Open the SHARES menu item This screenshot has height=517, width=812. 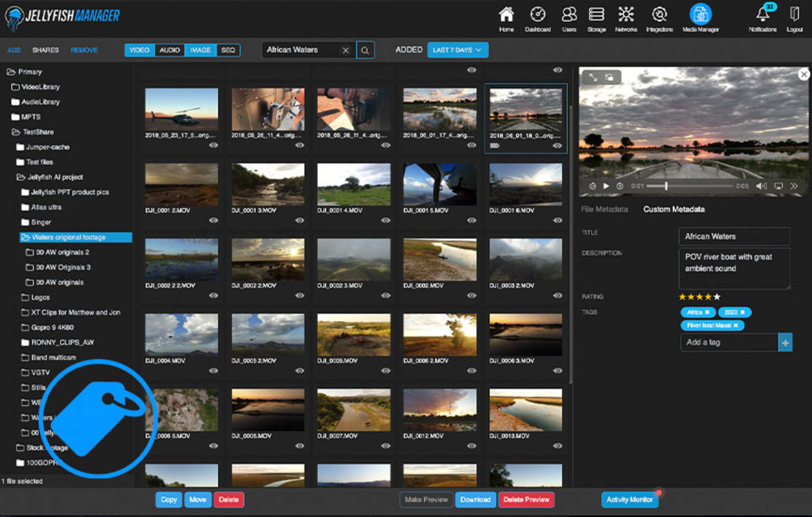45,50
